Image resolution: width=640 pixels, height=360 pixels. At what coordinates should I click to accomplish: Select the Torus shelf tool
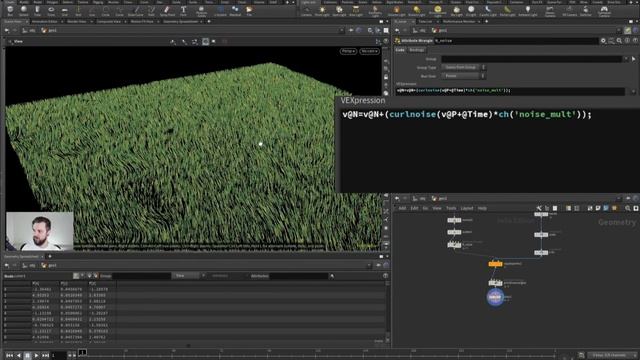click(51, 10)
